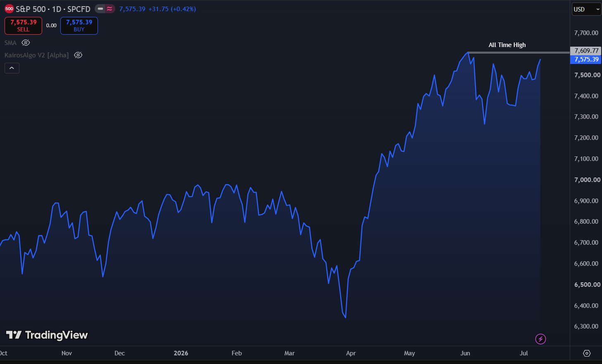
Task: Click the market status pill icon
Action: (x=105, y=9)
